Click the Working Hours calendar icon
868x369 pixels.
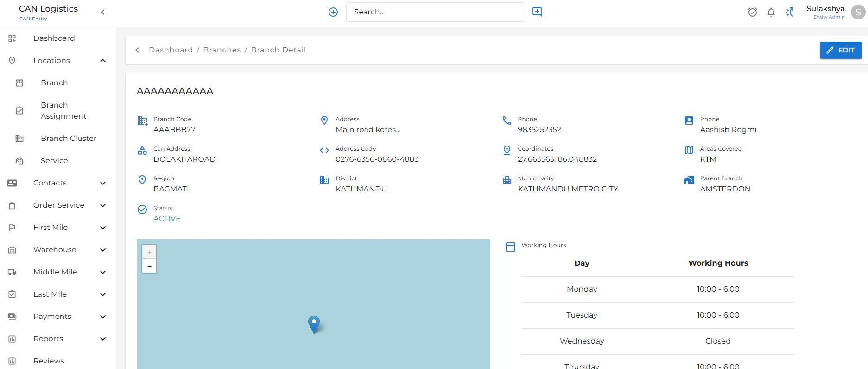[511, 247]
